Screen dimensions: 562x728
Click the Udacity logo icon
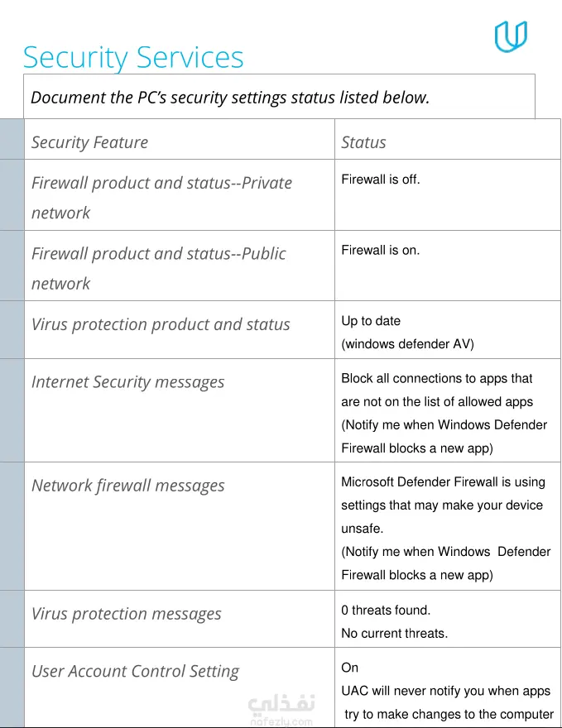(x=511, y=36)
